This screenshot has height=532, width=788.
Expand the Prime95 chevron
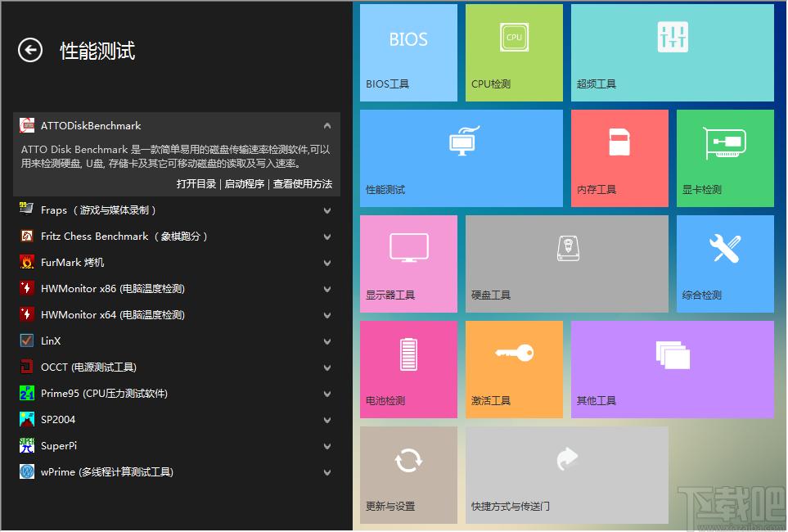(x=327, y=394)
